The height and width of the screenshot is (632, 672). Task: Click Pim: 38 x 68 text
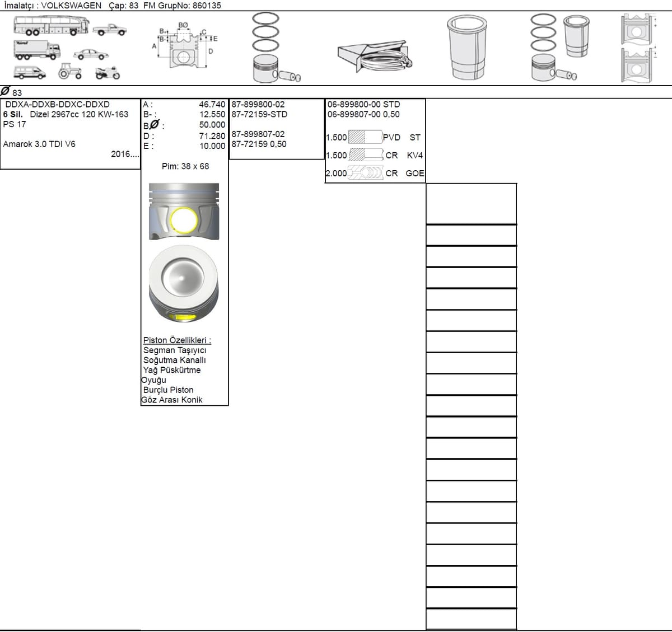[x=185, y=166]
